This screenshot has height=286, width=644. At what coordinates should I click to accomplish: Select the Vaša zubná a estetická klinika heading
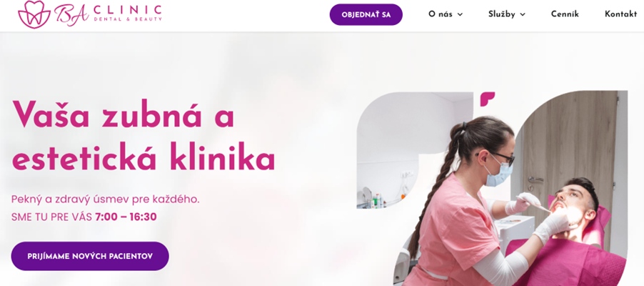(144, 136)
